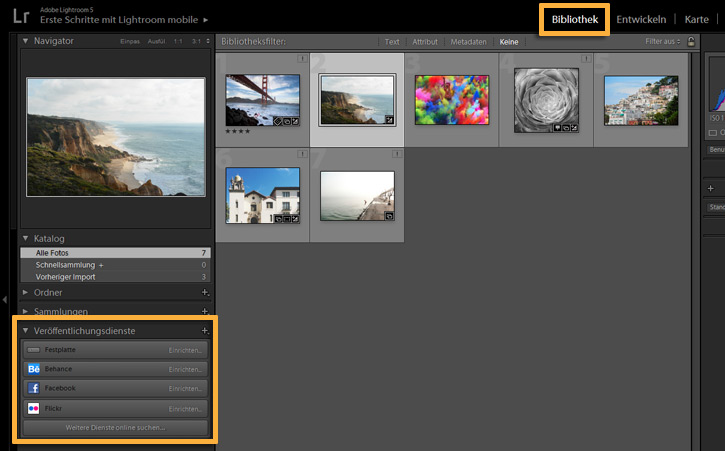
Task: Click the adjustments badge on the selected coast thumbnail
Action: [x=389, y=120]
